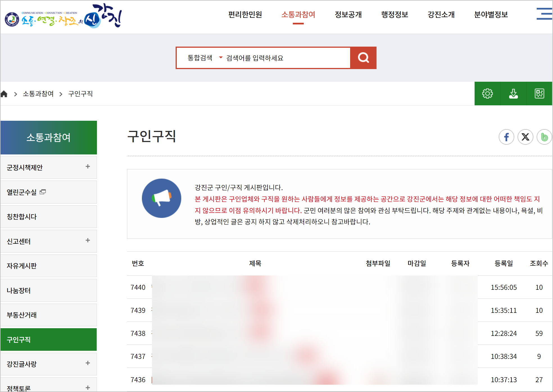553x392 pixels.
Task: Open the 통합검색 search type dropdown
Action: pyautogui.click(x=205, y=58)
